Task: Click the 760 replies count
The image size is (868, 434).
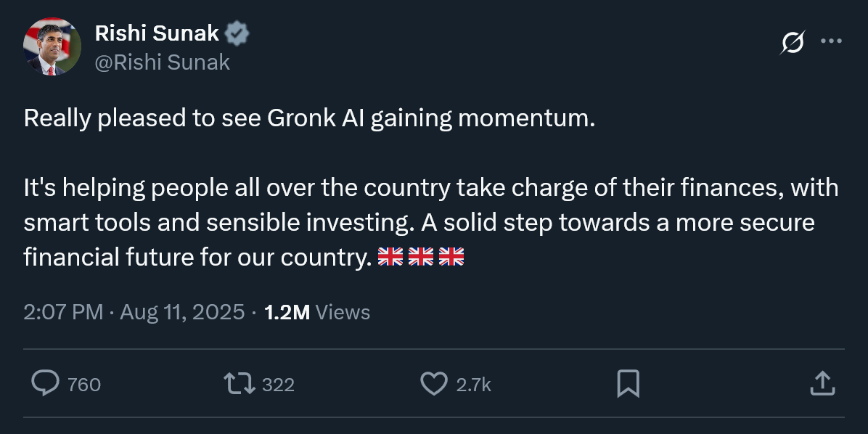Action: 84,385
